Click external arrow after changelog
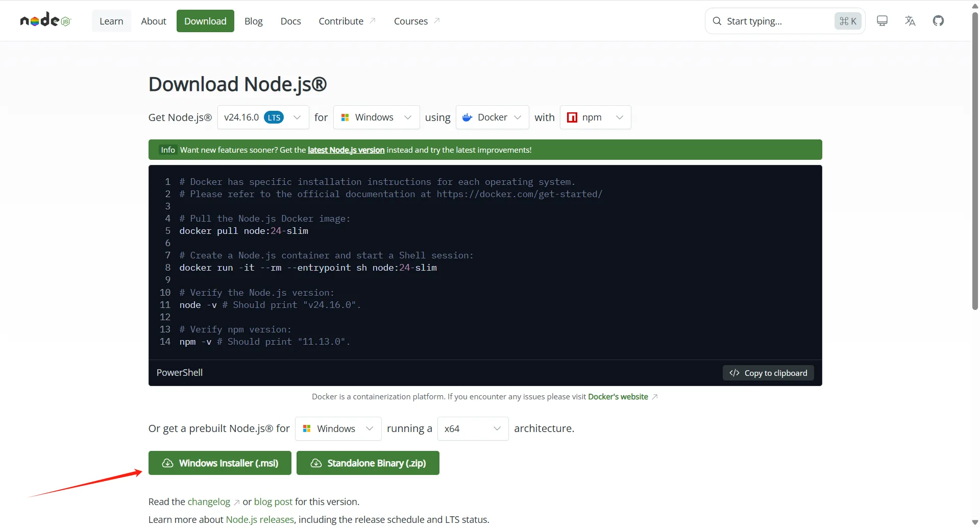Image resolution: width=980 pixels, height=527 pixels. pos(236,502)
